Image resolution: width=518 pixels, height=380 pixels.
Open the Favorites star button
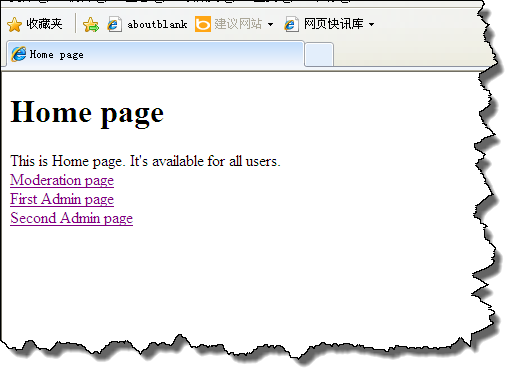(x=34, y=24)
